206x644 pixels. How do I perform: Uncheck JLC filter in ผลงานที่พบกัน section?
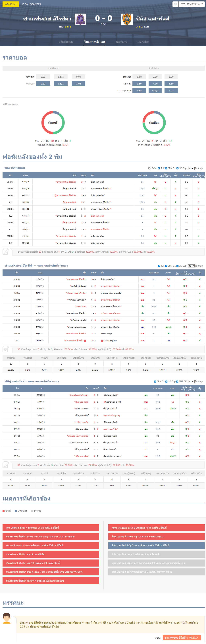pos(159,168)
